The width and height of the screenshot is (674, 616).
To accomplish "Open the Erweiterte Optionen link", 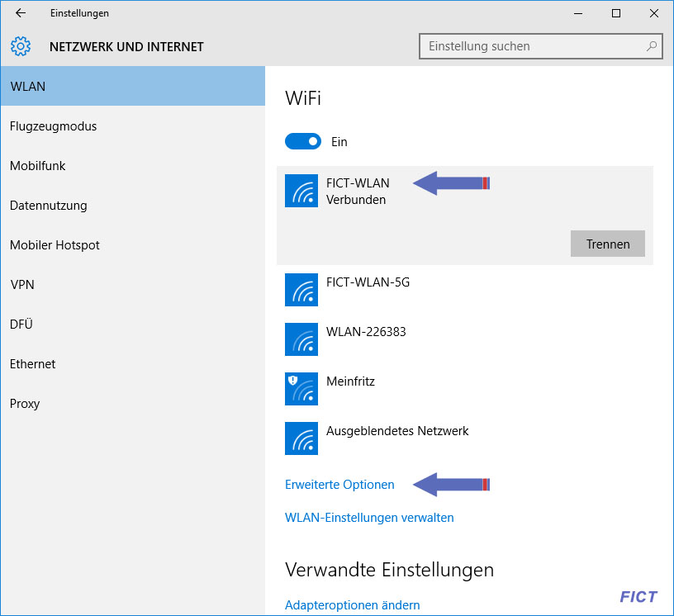I will 339,485.
